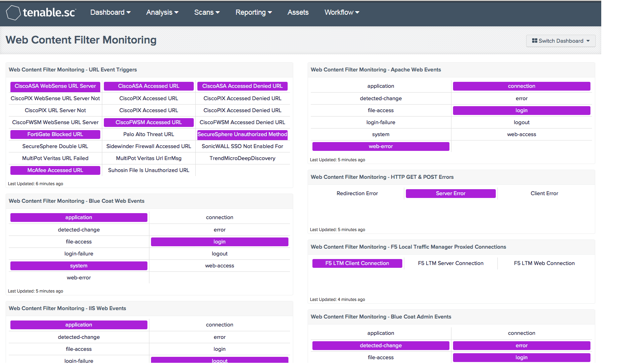Click the CiscoASA WebSense URL Server cell

pyautogui.click(x=55, y=86)
